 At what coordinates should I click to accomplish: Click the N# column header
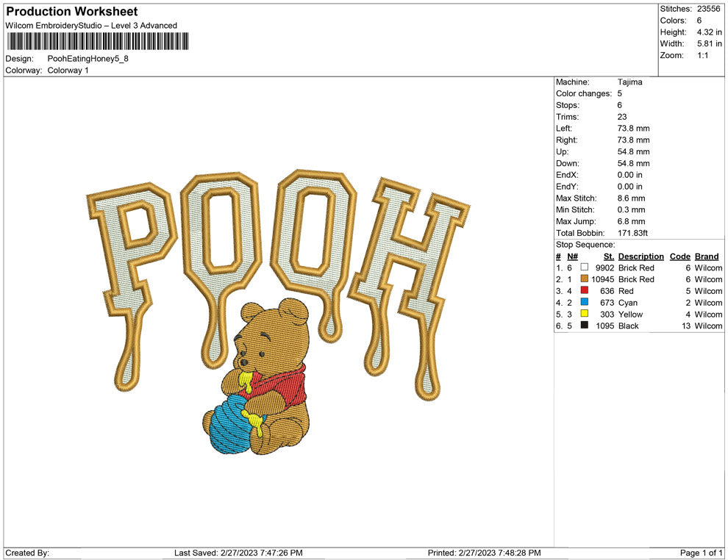[572, 256]
